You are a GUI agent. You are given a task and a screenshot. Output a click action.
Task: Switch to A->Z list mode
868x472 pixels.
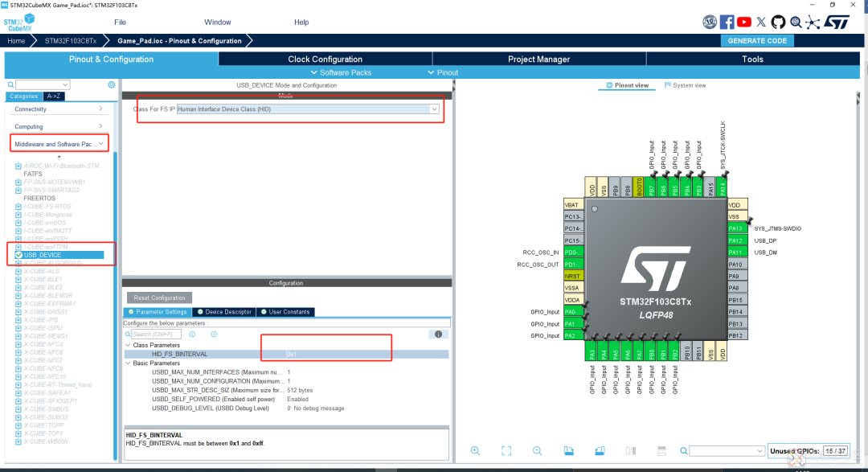point(54,96)
